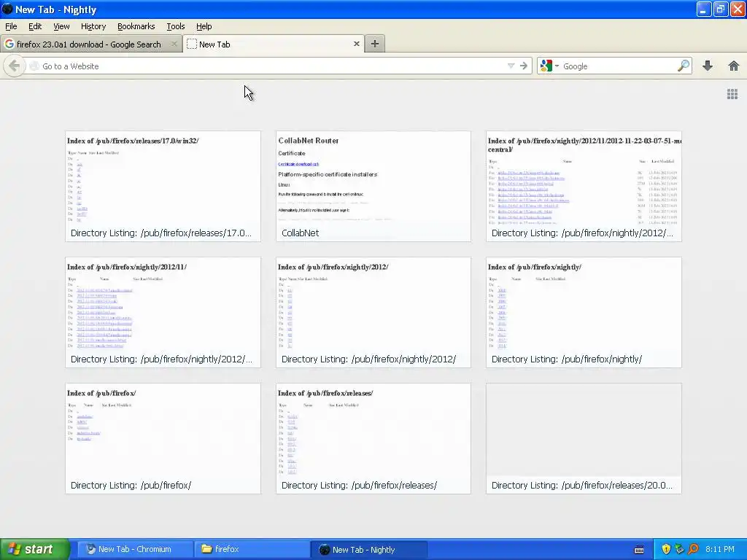The width and height of the screenshot is (747, 560).
Task: Open the /pub/firefox/nightly/2012/ thumbnail
Action: tap(373, 312)
